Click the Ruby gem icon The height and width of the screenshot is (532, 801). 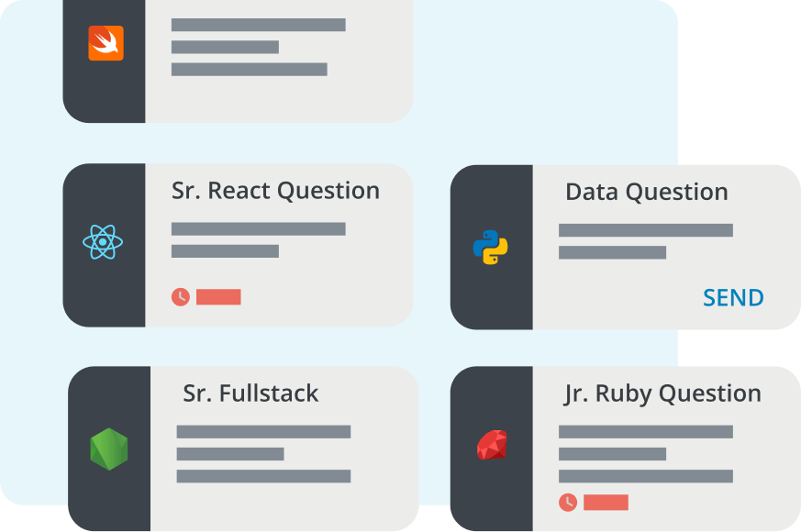(x=492, y=445)
